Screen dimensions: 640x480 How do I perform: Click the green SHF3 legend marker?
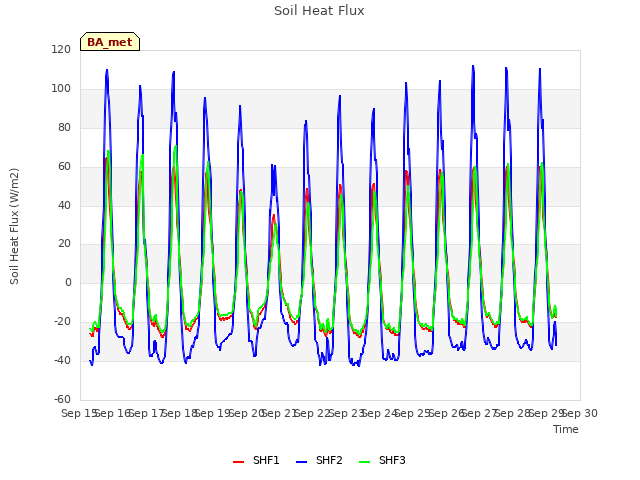(x=364, y=462)
